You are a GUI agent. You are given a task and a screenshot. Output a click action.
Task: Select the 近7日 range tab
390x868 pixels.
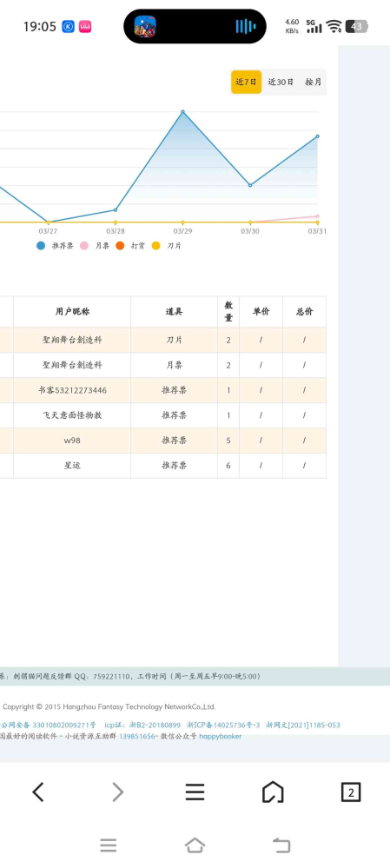[x=246, y=82]
